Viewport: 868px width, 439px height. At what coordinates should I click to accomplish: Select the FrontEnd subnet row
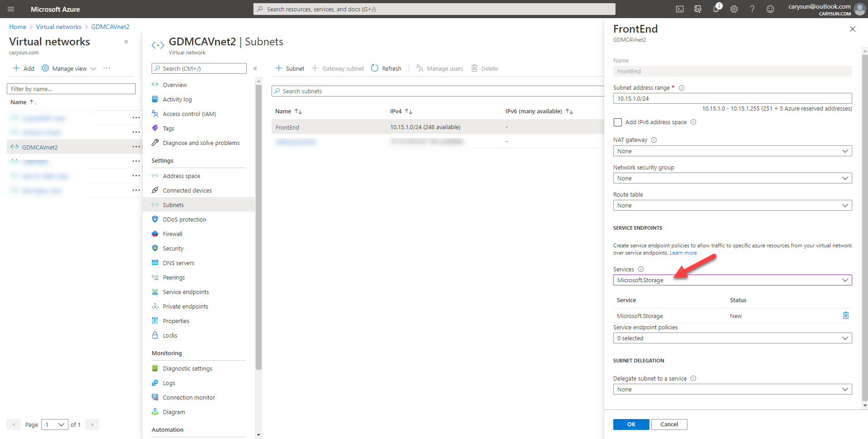[437, 127]
